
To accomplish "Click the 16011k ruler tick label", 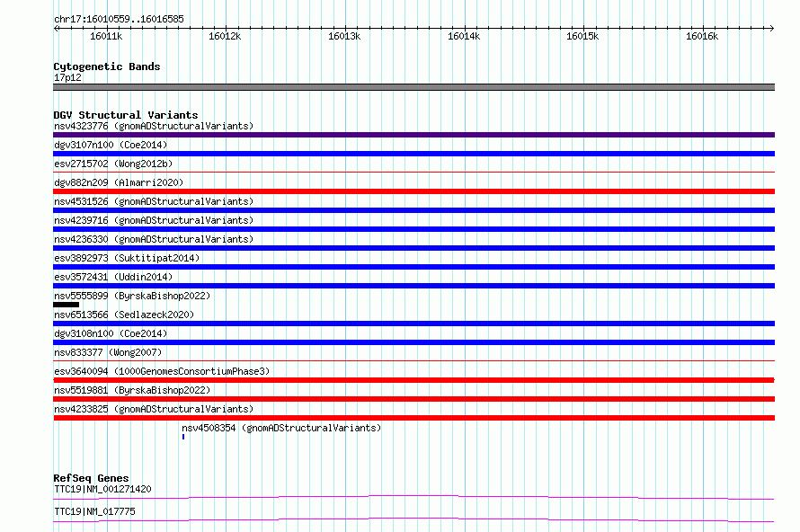I will click(x=106, y=36).
